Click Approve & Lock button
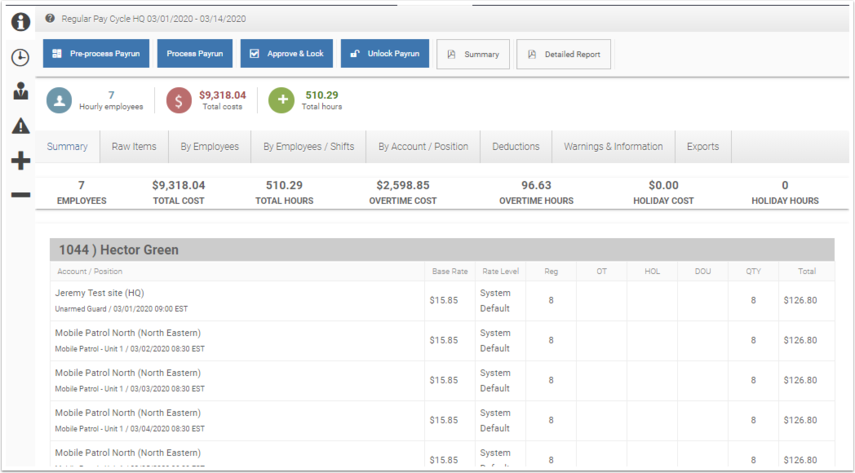Image resolution: width=855 pixels, height=473 pixels. pos(286,53)
